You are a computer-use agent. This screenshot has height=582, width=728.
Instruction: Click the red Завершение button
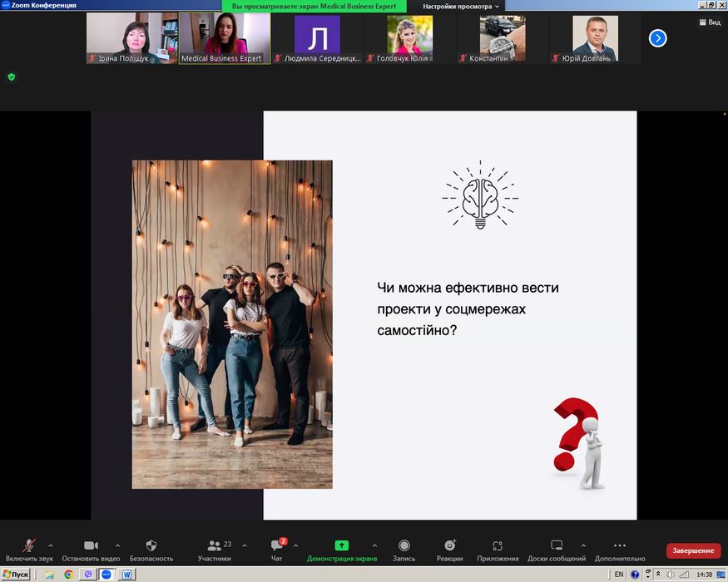click(693, 551)
